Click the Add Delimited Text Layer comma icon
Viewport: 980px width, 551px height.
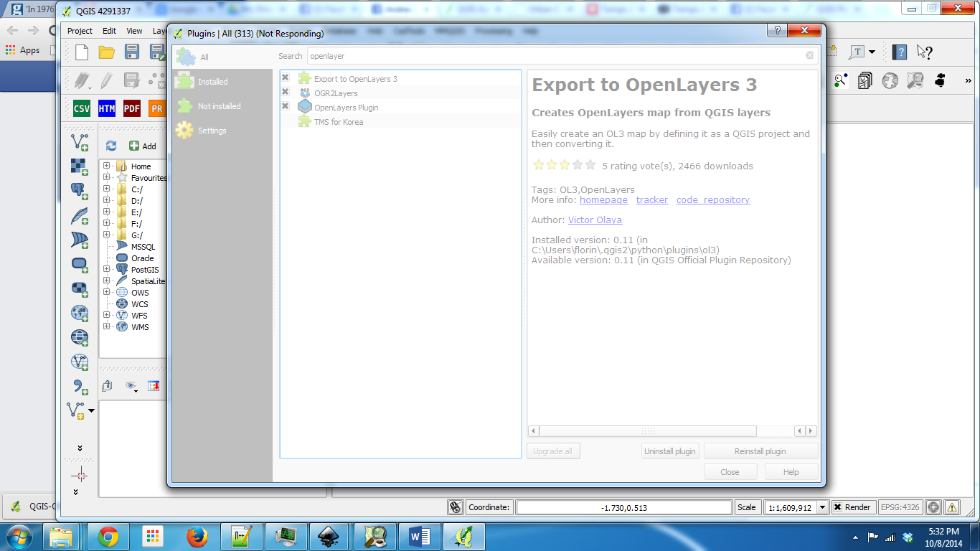(80, 387)
